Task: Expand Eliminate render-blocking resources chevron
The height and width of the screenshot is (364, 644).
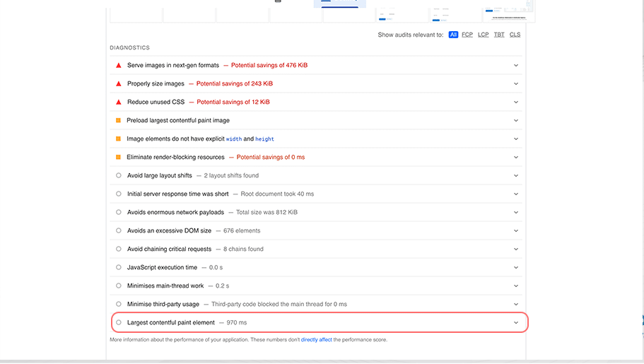Action: click(516, 157)
